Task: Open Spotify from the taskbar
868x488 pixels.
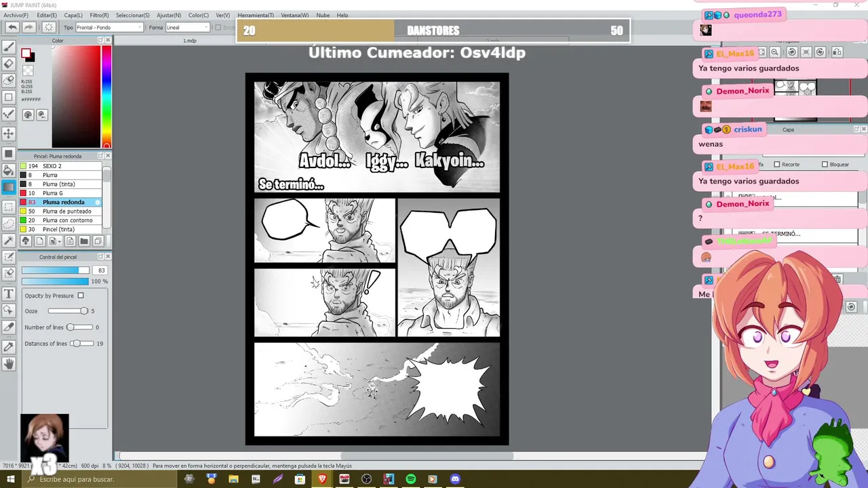Action: (410, 479)
